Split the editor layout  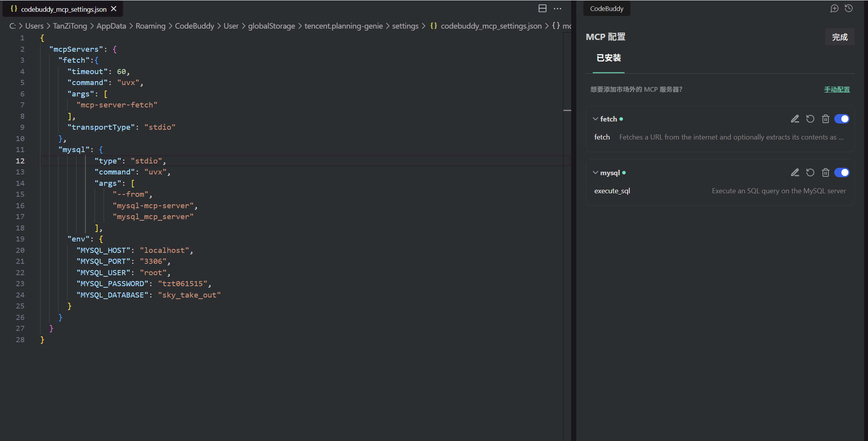point(542,9)
